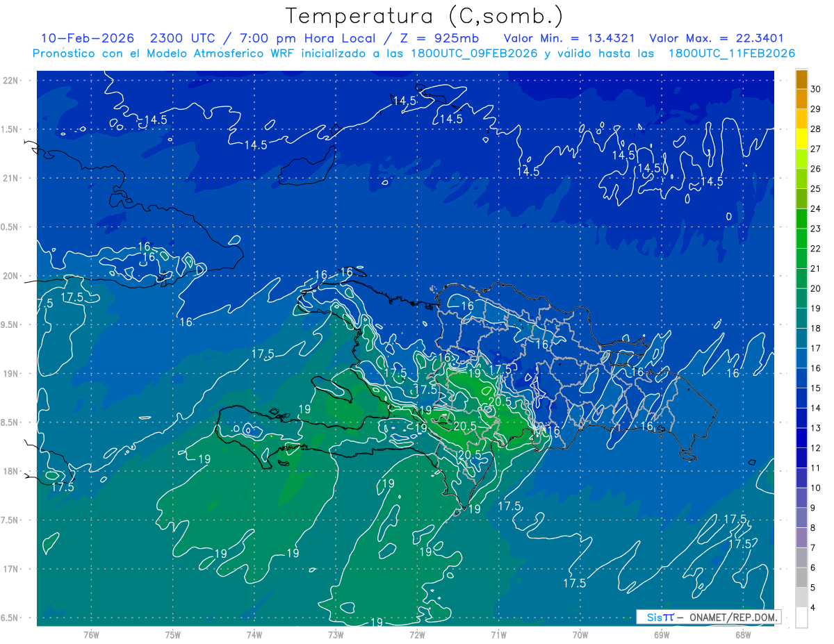This screenshot has height=644, width=834.
Task: Click the "71W" longitude axis label
Action: click(498, 634)
